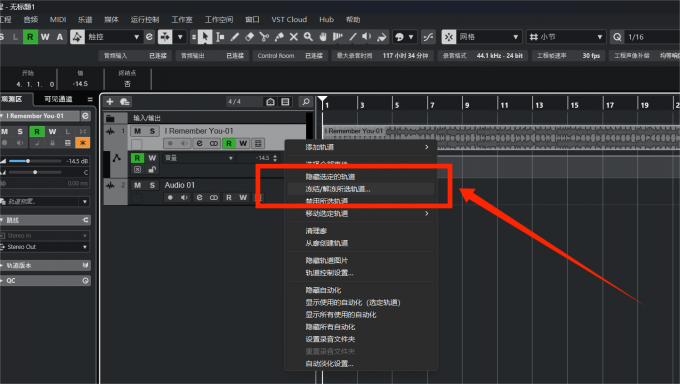Image resolution: width=680 pixels, height=384 pixels.
Task: Select the Draw pencil tool
Action: pyautogui.click(x=235, y=37)
